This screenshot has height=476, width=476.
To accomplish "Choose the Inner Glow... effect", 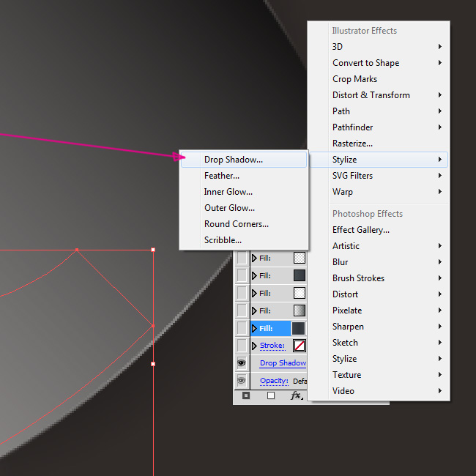I will (228, 192).
